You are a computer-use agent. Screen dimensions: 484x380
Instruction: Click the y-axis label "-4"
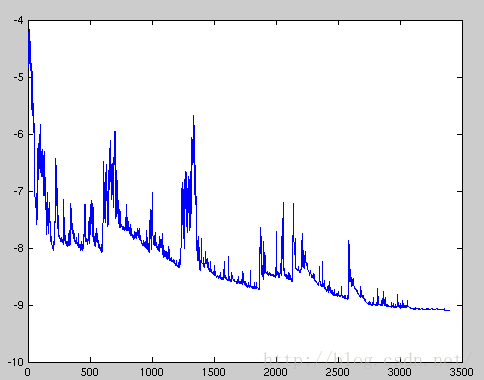[x=18, y=20]
